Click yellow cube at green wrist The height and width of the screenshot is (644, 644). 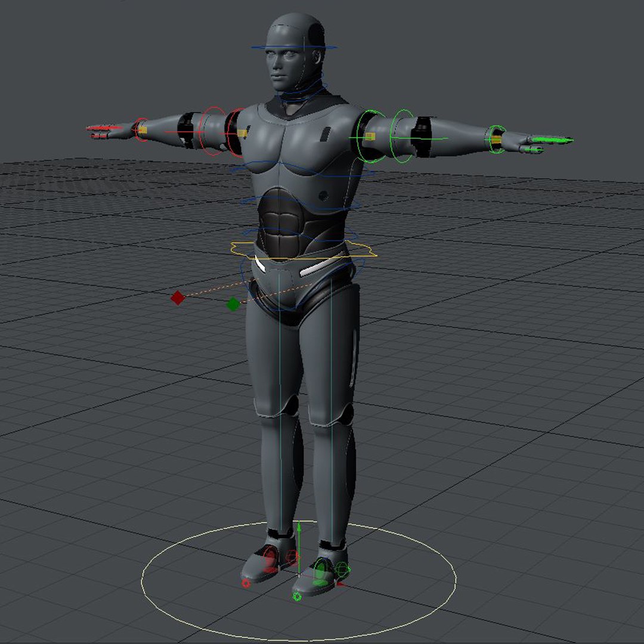point(496,140)
